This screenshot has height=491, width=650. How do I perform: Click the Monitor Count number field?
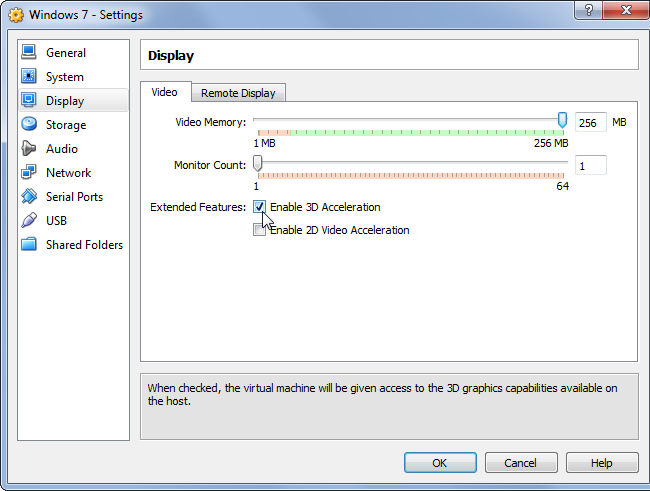point(589,165)
